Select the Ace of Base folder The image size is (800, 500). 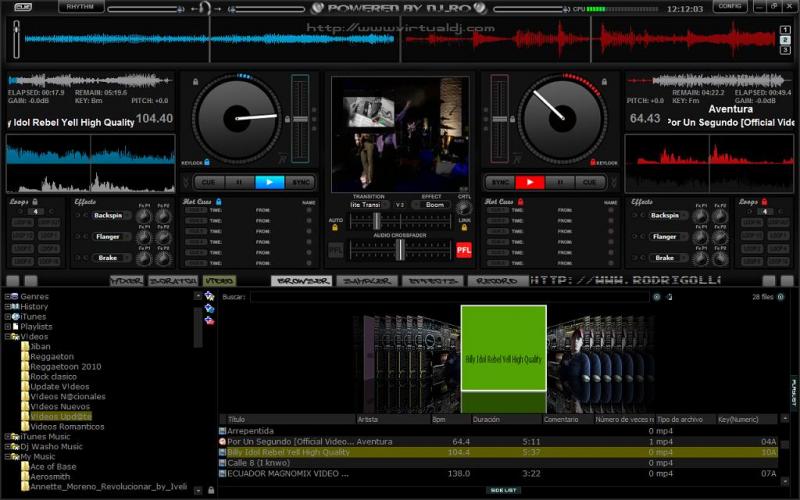[53, 466]
